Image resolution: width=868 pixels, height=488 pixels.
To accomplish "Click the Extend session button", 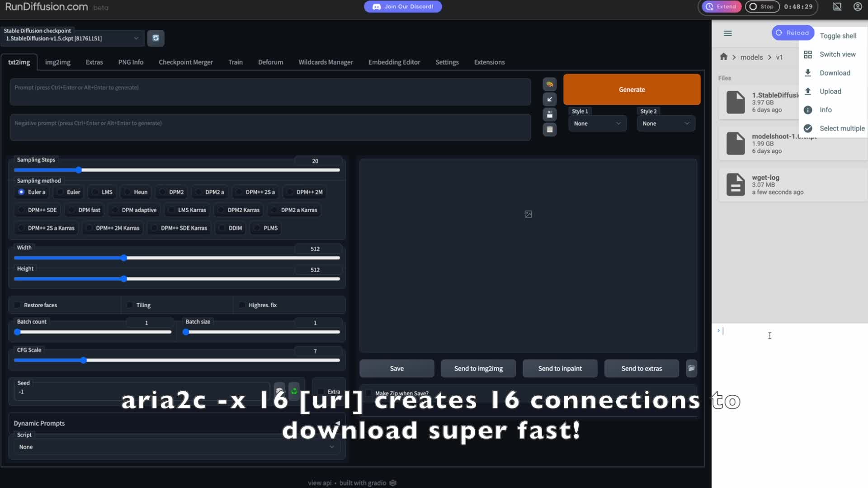I will 721,6.
